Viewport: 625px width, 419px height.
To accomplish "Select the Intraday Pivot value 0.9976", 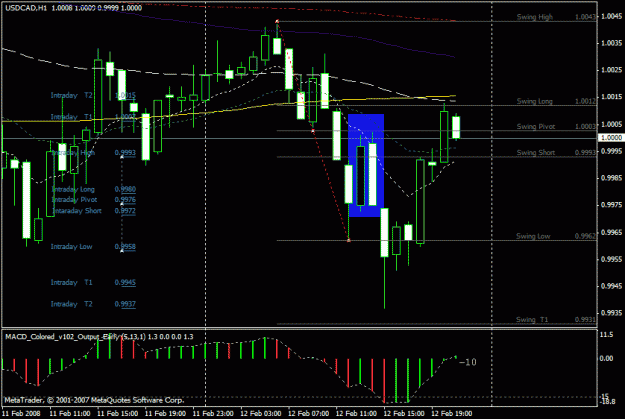I will tap(125, 200).
